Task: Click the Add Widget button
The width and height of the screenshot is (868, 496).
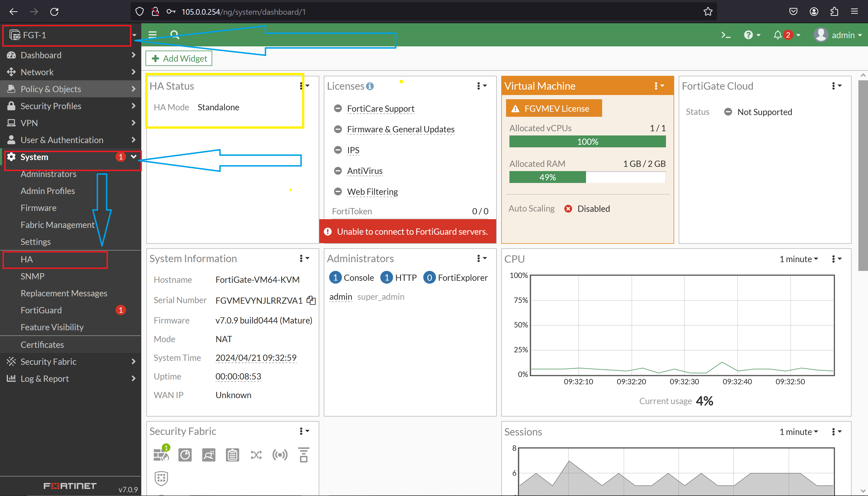Action: pyautogui.click(x=179, y=58)
